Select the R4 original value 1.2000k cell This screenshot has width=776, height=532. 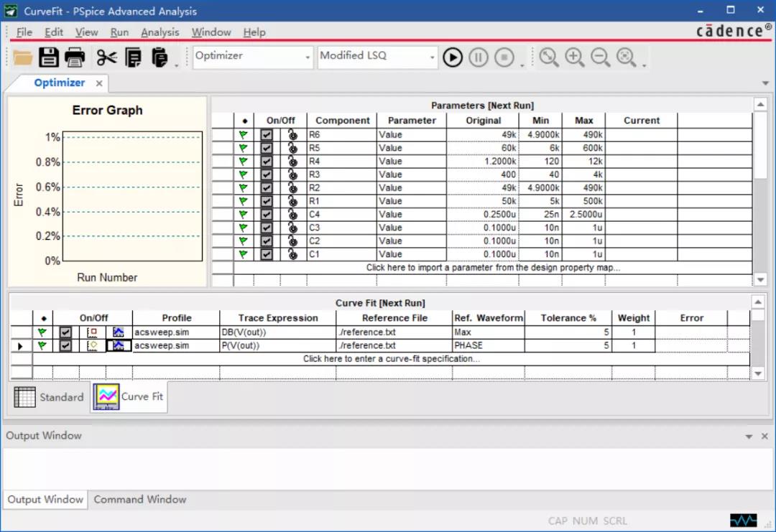[x=483, y=162]
